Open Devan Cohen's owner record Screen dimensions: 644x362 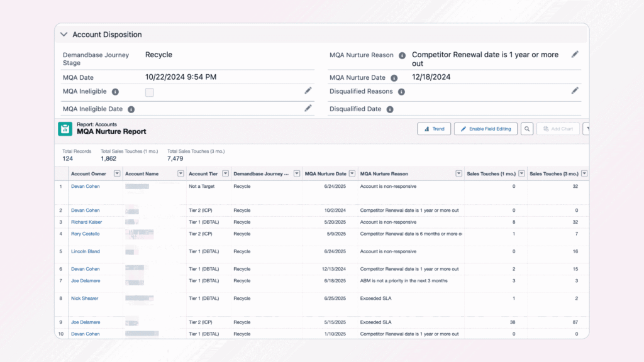86,186
